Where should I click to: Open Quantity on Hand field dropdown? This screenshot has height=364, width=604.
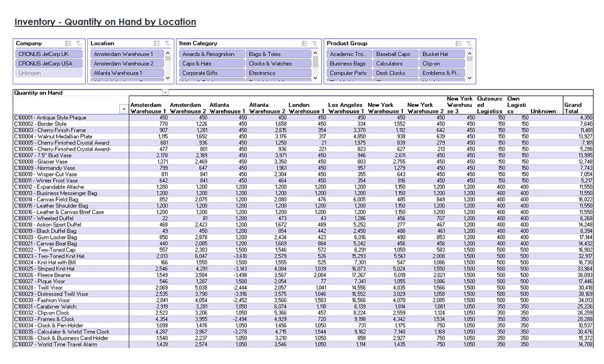165,92
